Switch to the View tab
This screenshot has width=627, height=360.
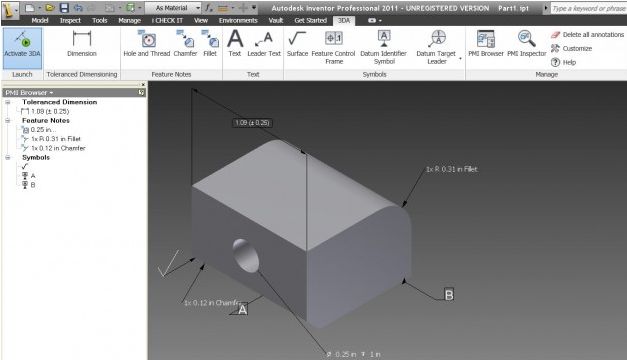201,20
